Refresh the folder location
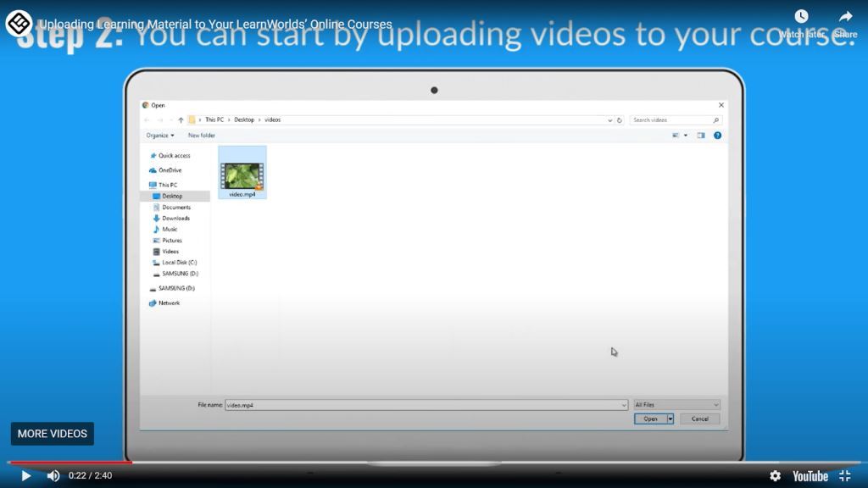 pyautogui.click(x=620, y=120)
